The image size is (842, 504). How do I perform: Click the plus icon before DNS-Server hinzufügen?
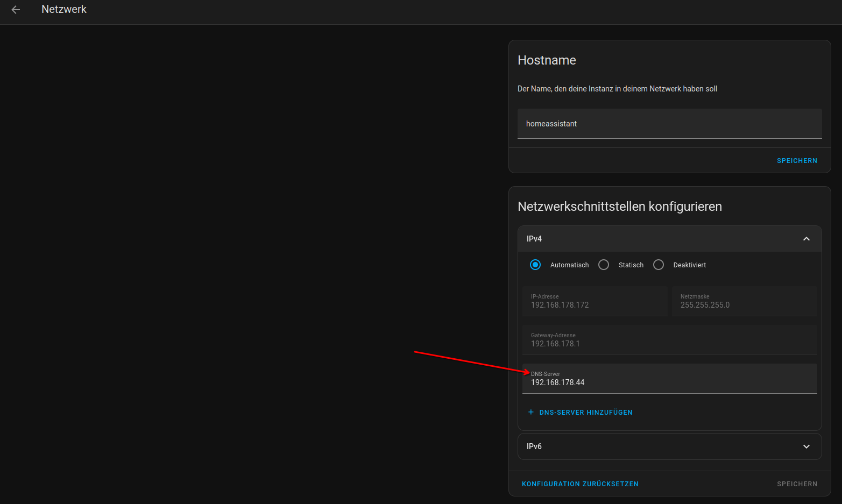pos(530,413)
